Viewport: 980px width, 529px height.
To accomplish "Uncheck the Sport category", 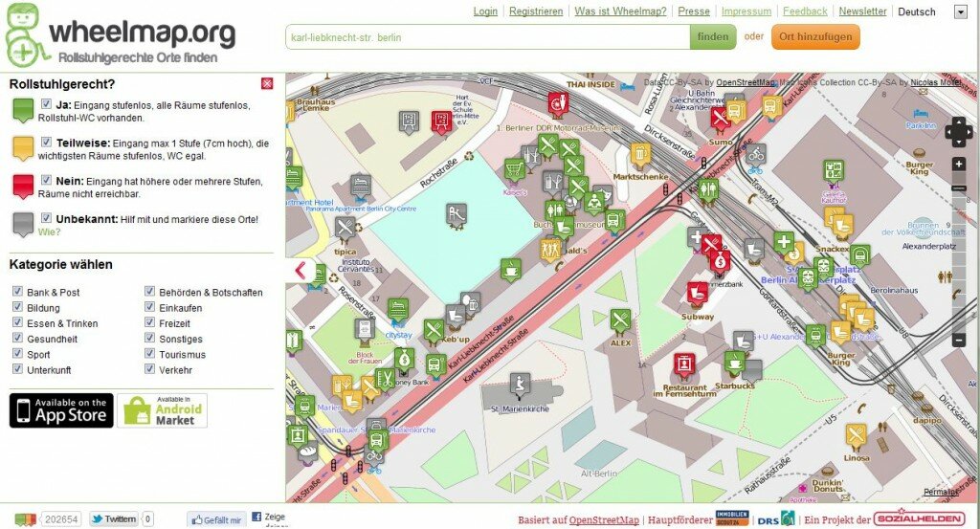I will click(17, 354).
